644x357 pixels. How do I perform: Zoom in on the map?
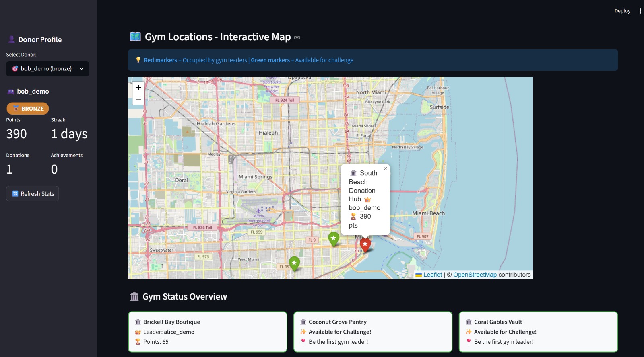138,87
